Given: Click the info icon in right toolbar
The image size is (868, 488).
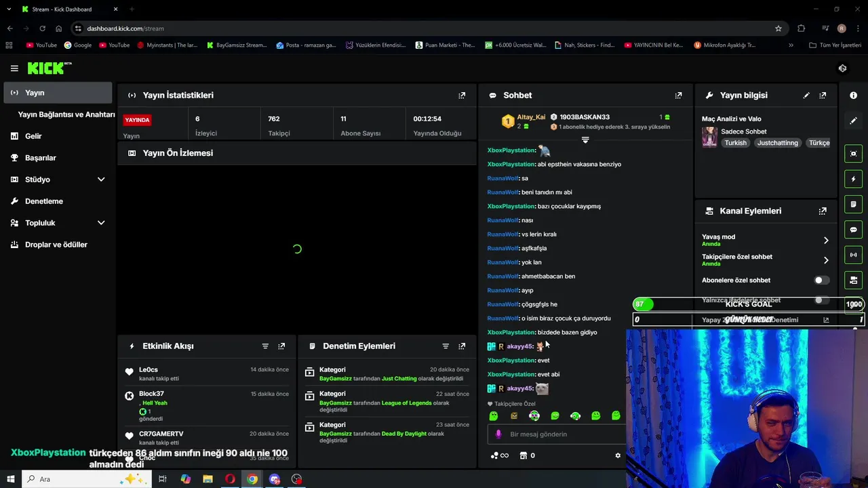Looking at the screenshot, I should (x=853, y=96).
